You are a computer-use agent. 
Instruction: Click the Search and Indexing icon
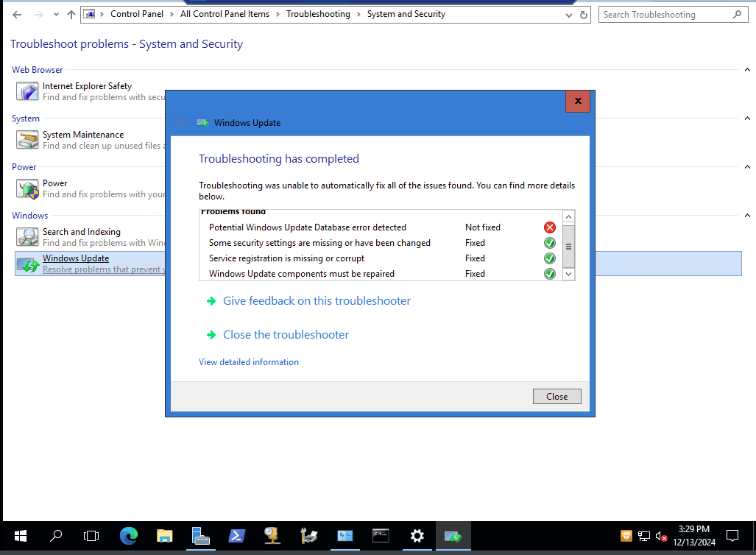(27, 237)
